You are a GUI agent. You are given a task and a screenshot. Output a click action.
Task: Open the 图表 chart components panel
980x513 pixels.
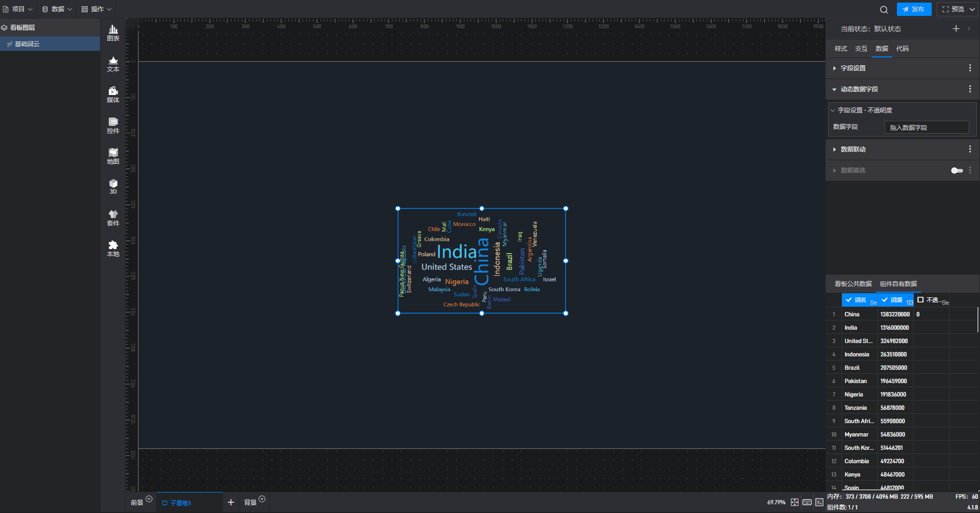pos(113,33)
